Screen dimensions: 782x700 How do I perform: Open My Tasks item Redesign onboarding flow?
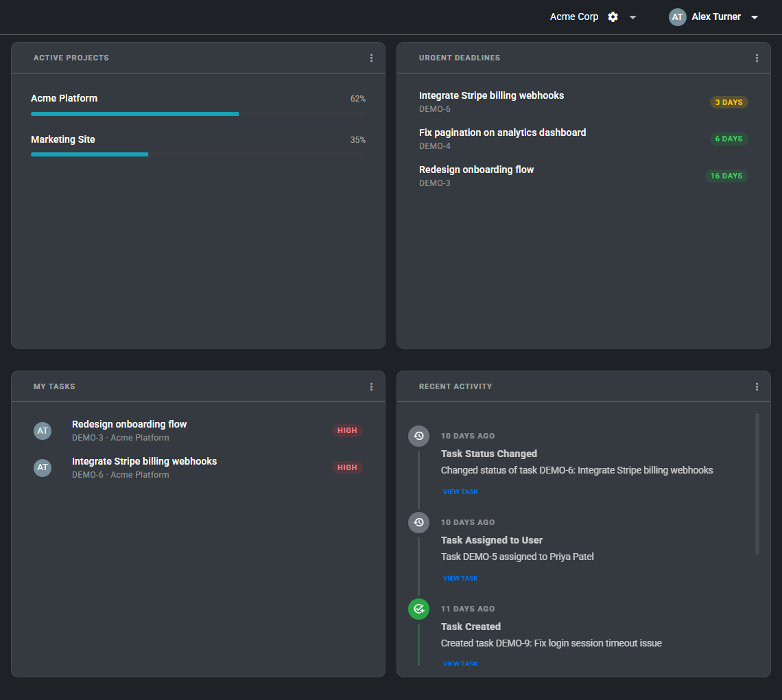click(x=129, y=424)
